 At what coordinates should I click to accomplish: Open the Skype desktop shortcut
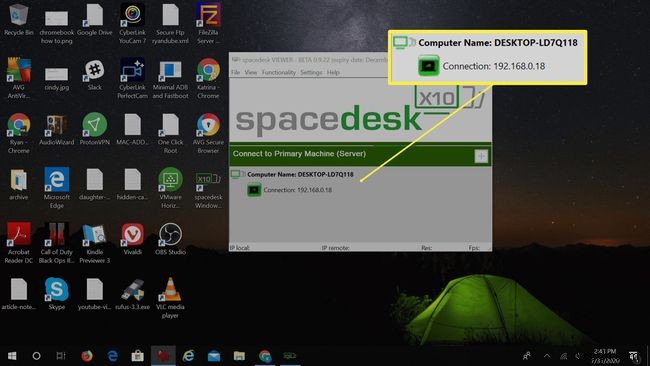[56, 294]
